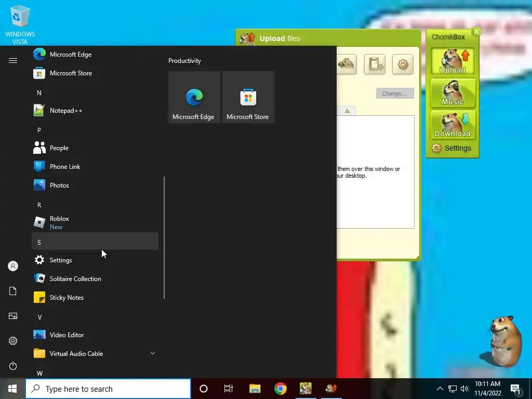Image resolution: width=532 pixels, height=399 pixels.
Task: Click the ChomikBox Upload button
Action: [453, 61]
